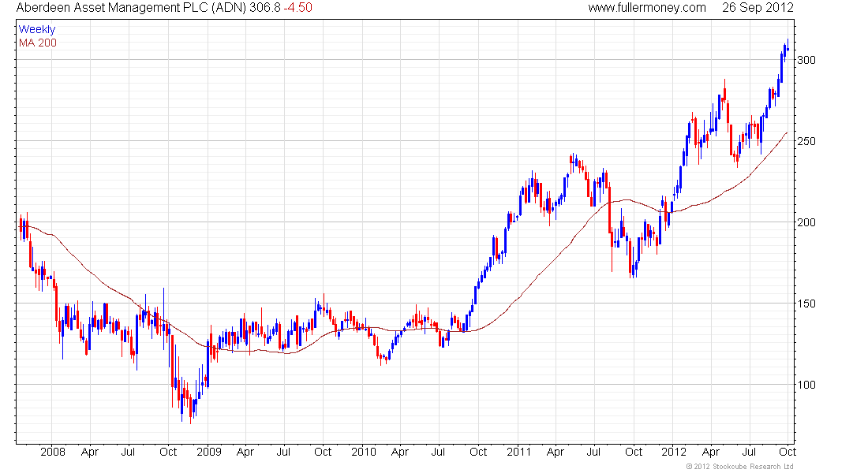Click the 'Jul' label after 2011
Image resolution: width=868 pixels, height=473 pixels.
593,452
